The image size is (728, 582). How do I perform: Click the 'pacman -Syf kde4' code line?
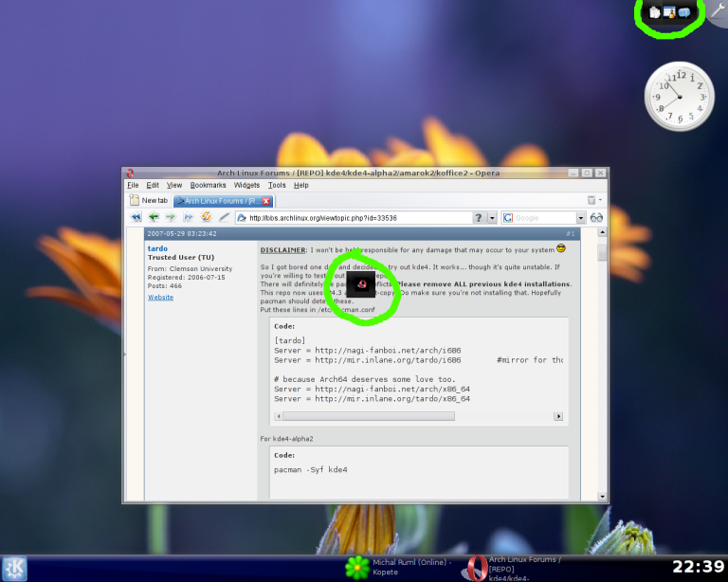click(311, 470)
